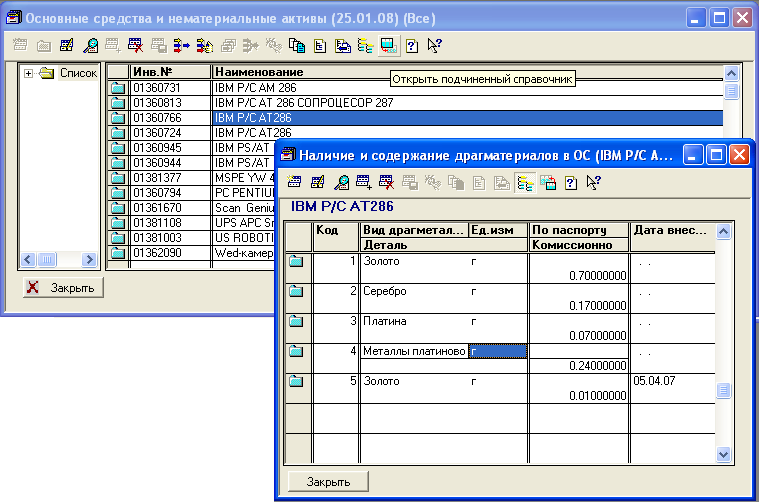Click Закрыть button with red X in main window

pyautogui.click(x=63, y=288)
